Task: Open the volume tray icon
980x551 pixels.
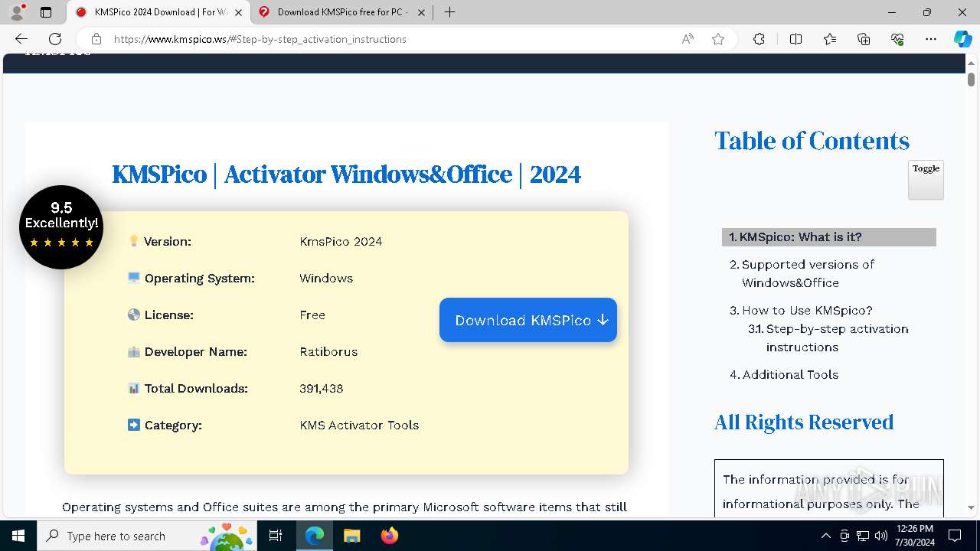Action: pos(881,536)
